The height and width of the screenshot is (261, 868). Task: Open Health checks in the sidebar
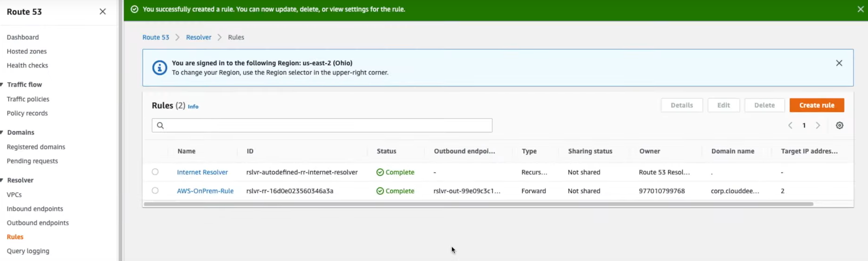pos(27,65)
